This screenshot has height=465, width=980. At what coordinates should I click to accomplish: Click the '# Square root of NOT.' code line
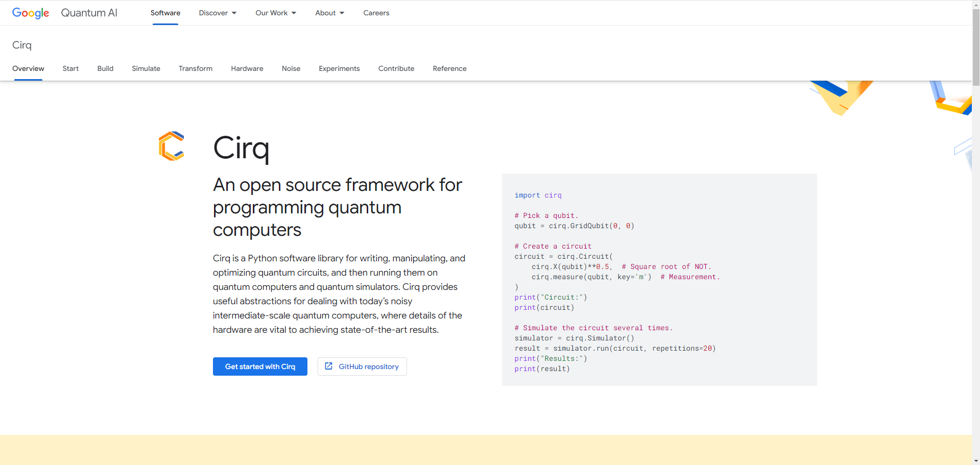pos(666,266)
